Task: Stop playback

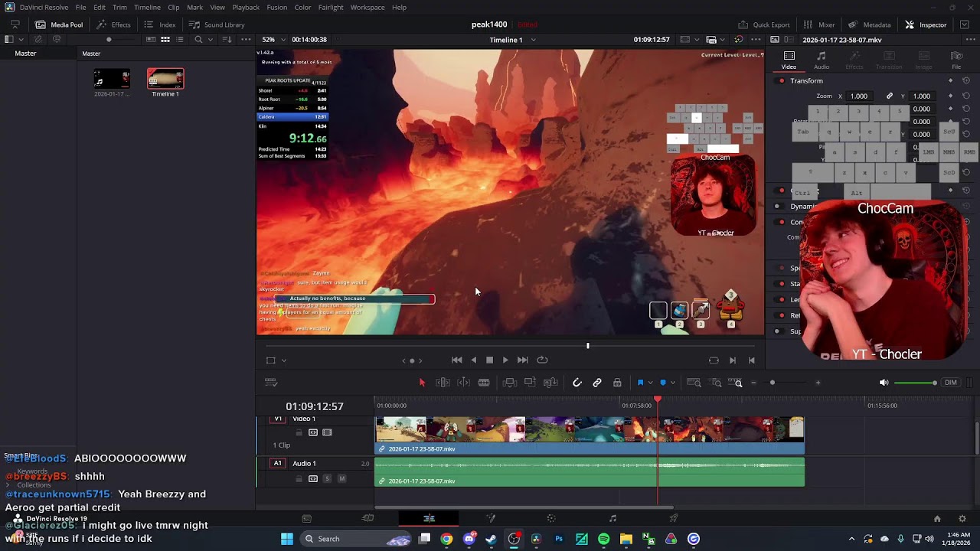Action: click(x=490, y=360)
